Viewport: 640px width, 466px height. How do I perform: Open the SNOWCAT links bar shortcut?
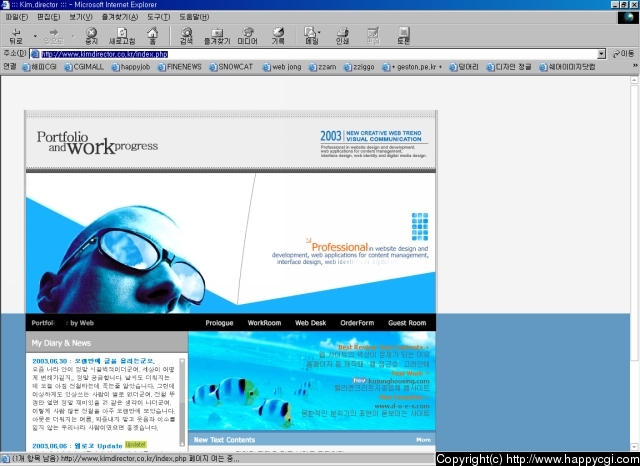[231, 67]
